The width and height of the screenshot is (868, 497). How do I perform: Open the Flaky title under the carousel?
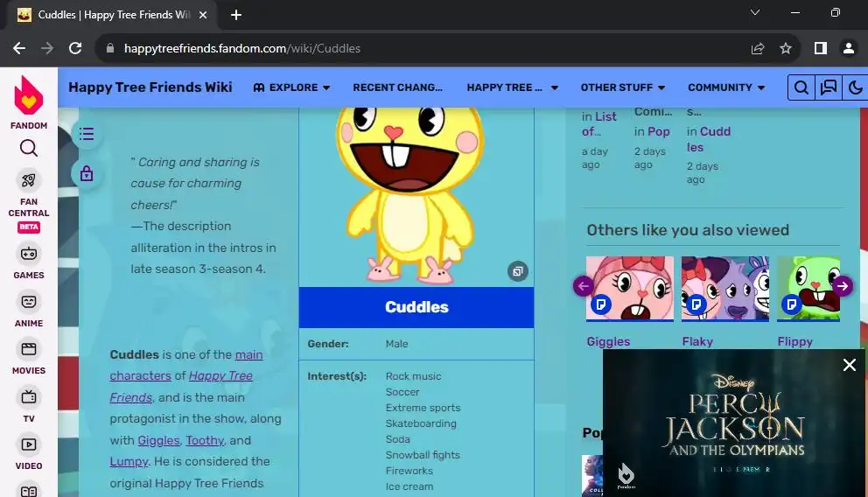697,341
